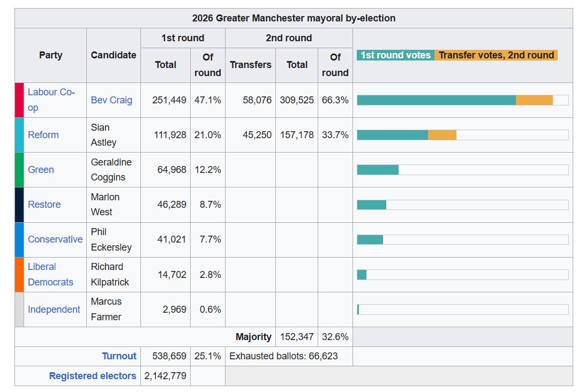The image size is (585, 392).
Task: Click the 'Transfer votes, 2nd round' legend label
Action: coord(496,55)
